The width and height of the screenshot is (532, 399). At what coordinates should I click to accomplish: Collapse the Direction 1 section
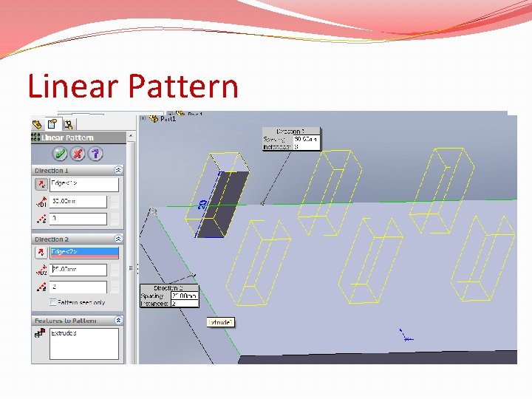118,171
